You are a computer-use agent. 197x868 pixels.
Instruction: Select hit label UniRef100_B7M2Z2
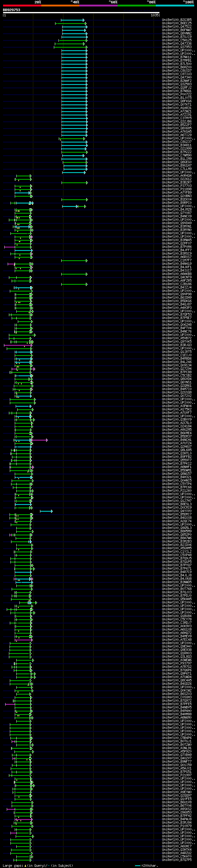(177, 152)
